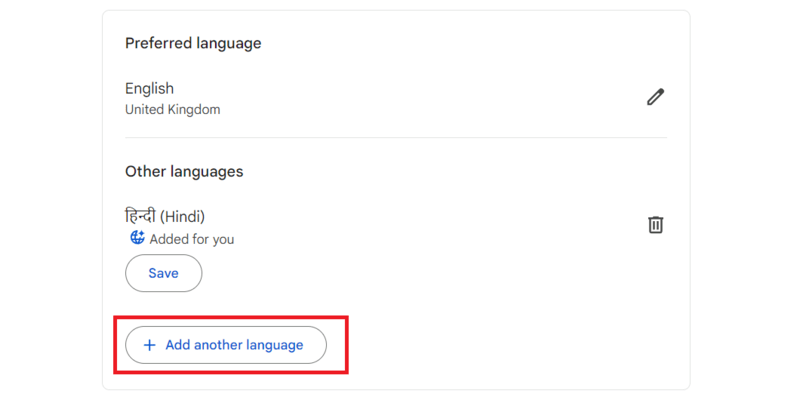Click the pencil icon to edit English
Screen dimensions: 800x400
655,97
